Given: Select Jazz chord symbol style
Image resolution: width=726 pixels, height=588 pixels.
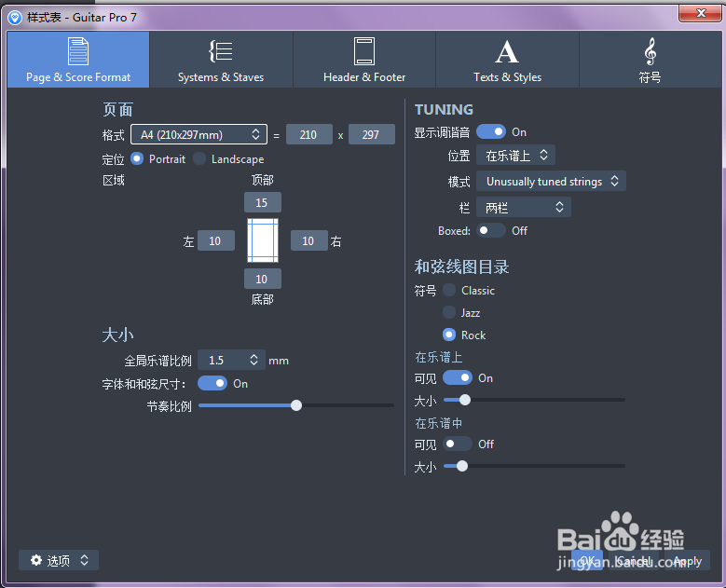Looking at the screenshot, I should point(449,312).
